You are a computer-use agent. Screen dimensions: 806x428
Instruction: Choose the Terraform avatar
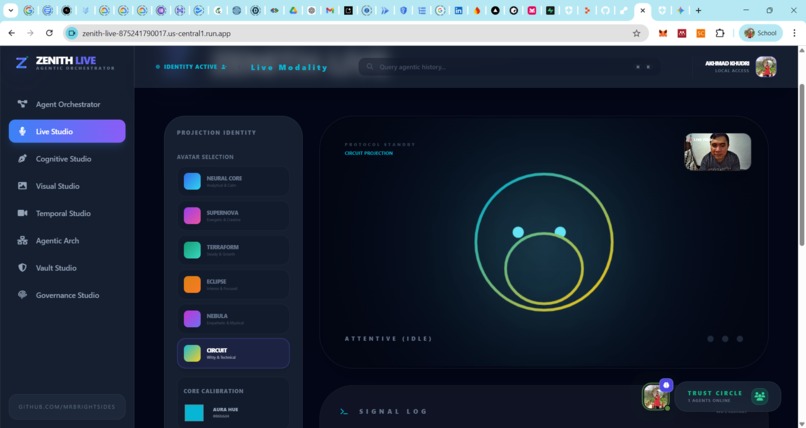click(233, 250)
